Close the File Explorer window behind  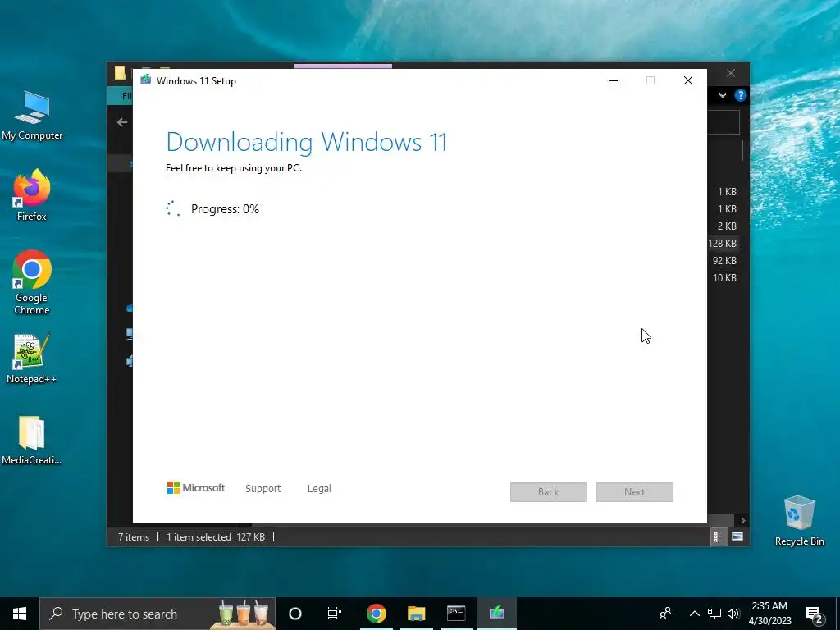click(x=731, y=73)
